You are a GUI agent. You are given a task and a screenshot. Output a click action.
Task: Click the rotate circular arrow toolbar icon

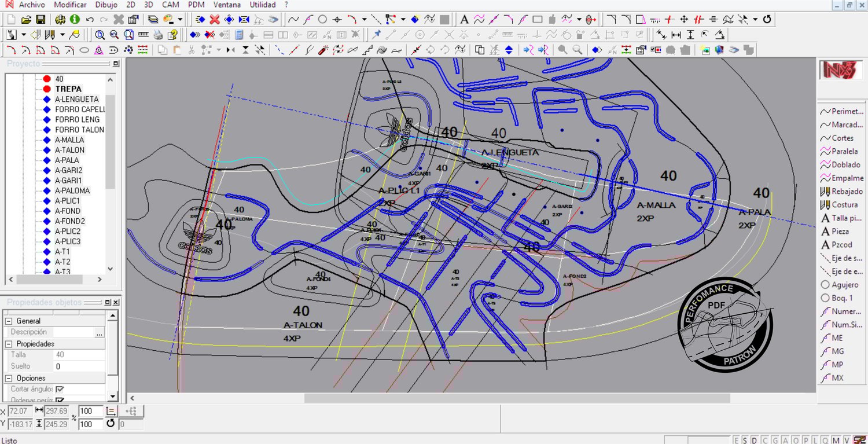tap(767, 19)
